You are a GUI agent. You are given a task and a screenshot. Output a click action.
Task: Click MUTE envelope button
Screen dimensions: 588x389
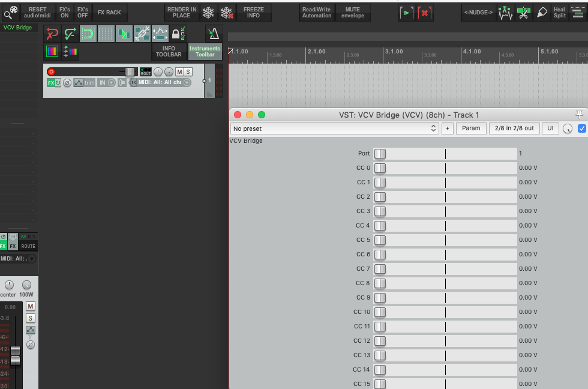[x=353, y=13]
